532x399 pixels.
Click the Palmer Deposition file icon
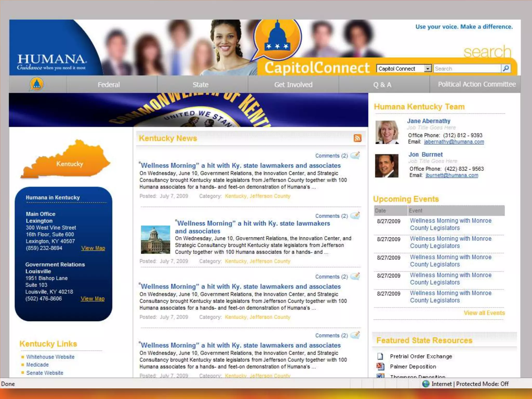(380, 367)
